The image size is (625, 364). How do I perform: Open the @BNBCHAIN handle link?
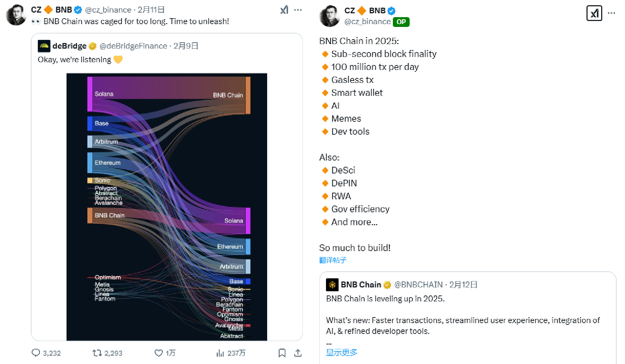pos(418,285)
